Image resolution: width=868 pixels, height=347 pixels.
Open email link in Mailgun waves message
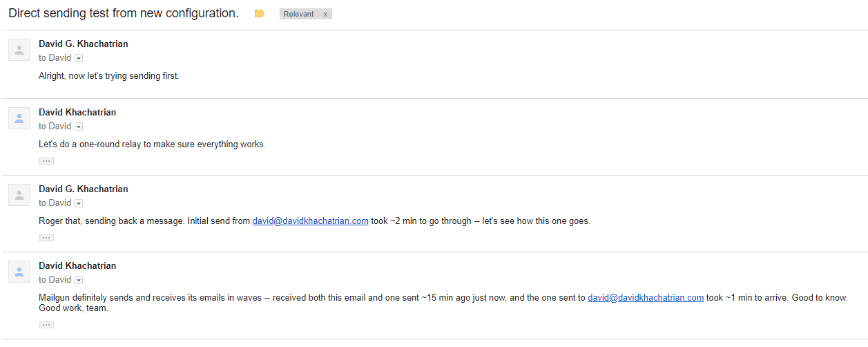pos(646,298)
